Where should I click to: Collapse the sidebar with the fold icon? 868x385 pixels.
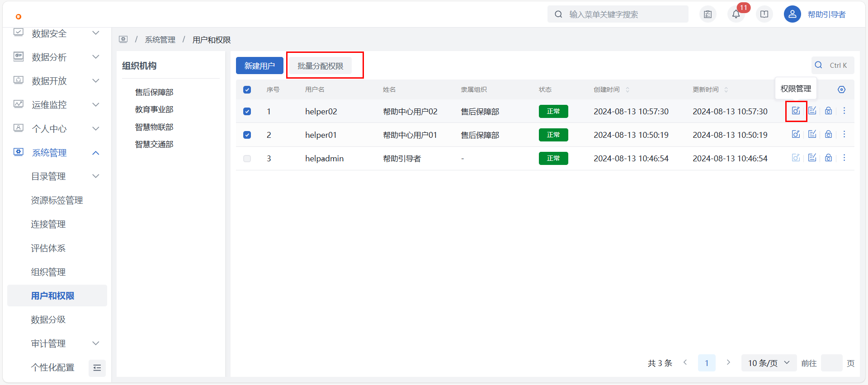[97, 368]
